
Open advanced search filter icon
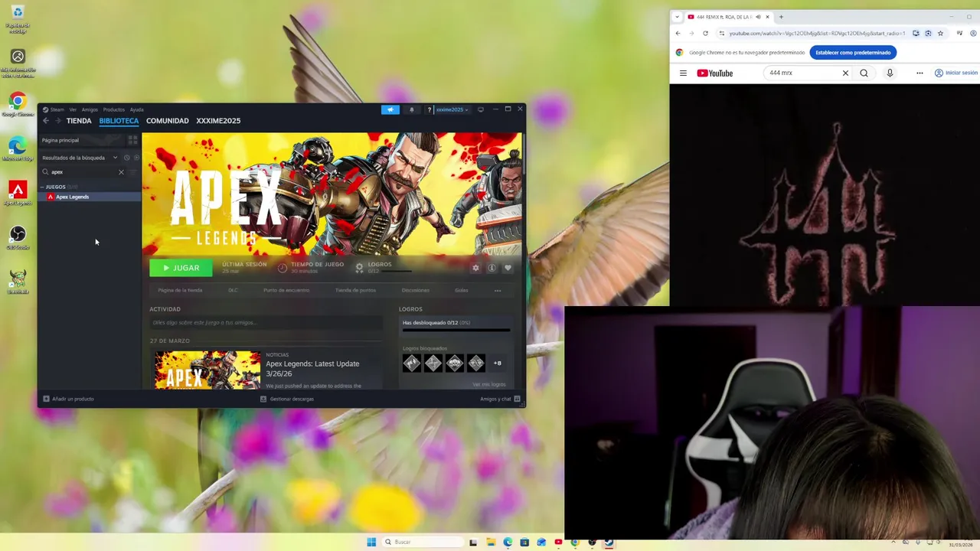pos(133,172)
